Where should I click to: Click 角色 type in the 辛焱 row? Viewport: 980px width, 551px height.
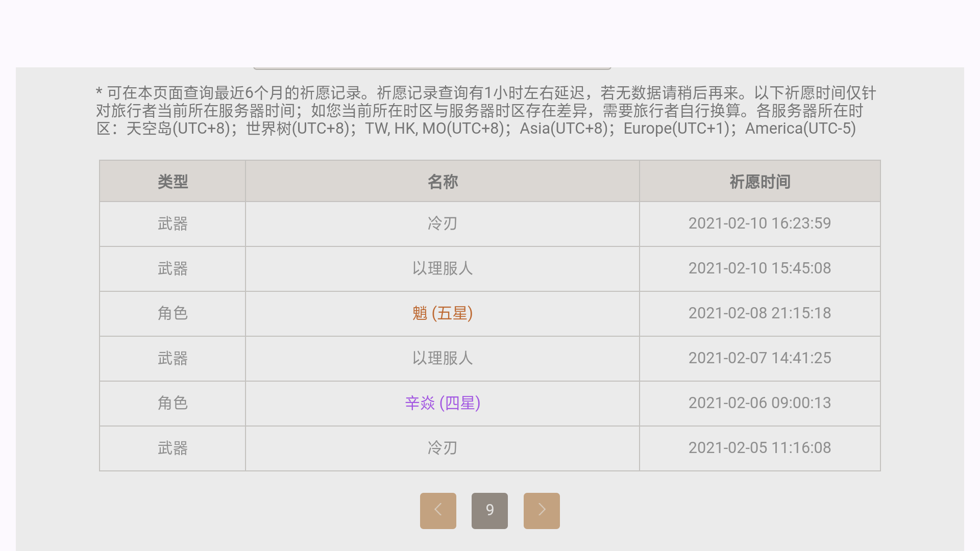[x=173, y=403]
